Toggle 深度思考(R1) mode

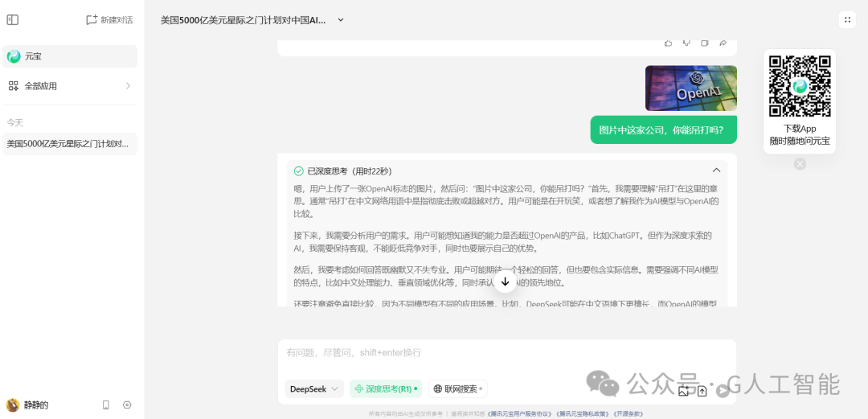[385, 389]
